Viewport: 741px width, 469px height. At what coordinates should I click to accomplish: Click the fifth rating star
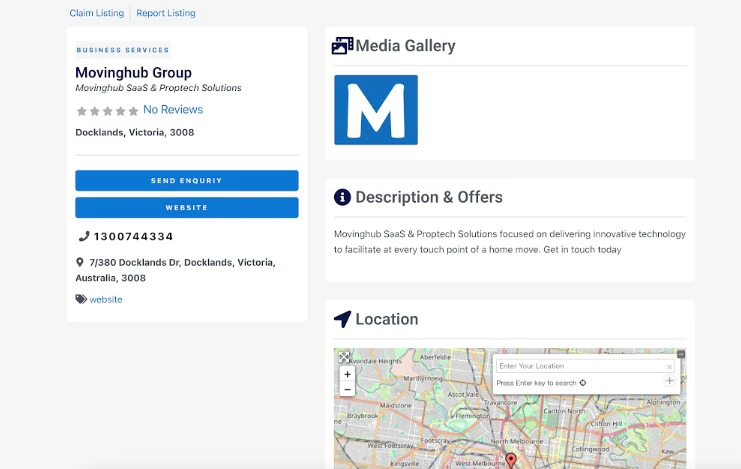pyautogui.click(x=133, y=111)
